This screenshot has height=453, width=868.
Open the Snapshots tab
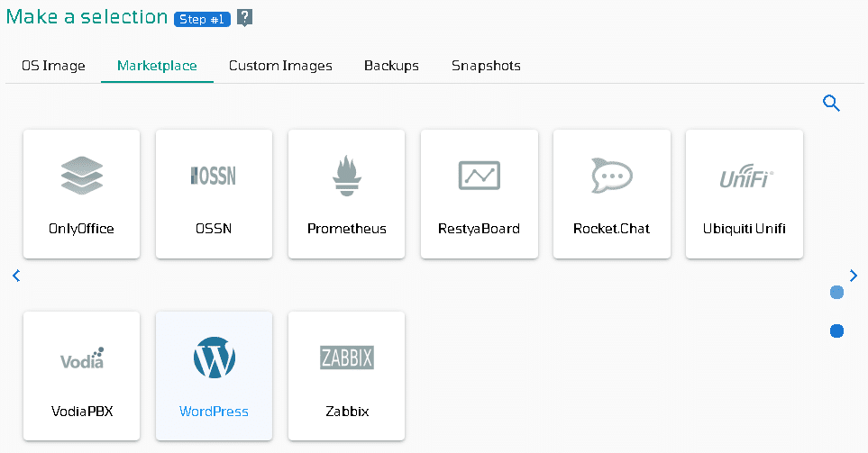486,66
